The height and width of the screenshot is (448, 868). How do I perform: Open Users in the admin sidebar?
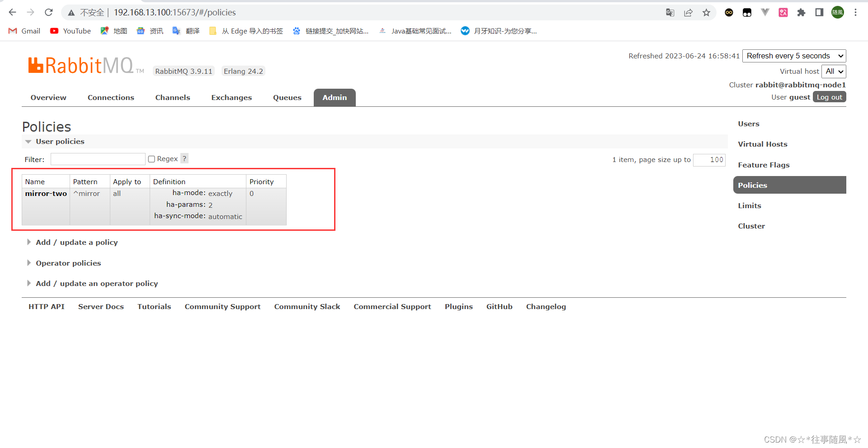point(749,124)
